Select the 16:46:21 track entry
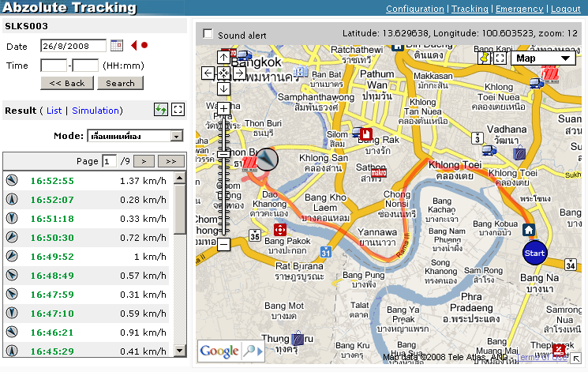The width and height of the screenshot is (588, 372). pyautogui.click(x=86, y=333)
